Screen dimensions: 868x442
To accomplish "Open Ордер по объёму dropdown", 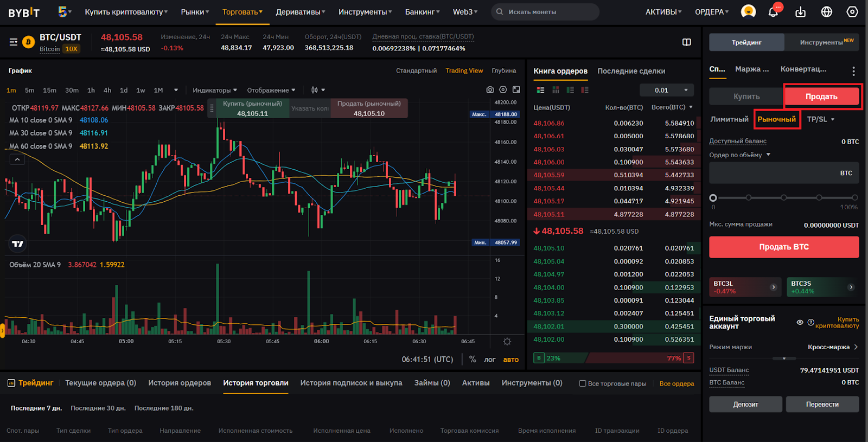I will coord(739,155).
